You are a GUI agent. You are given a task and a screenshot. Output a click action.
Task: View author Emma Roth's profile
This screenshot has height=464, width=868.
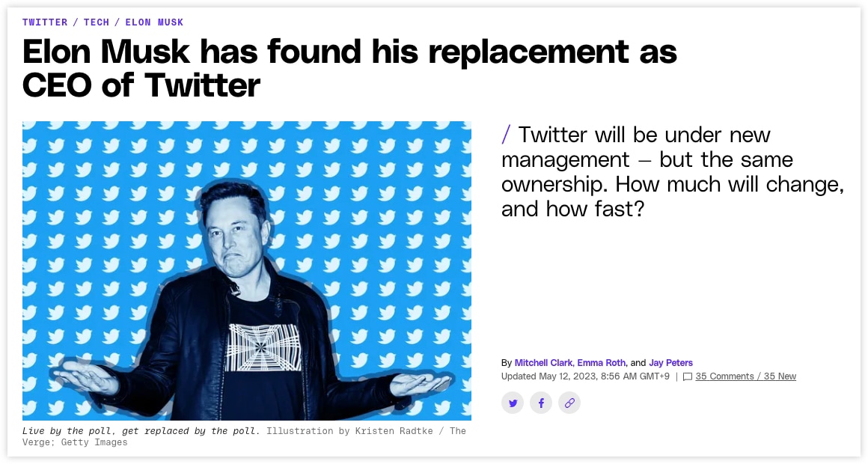coord(601,363)
